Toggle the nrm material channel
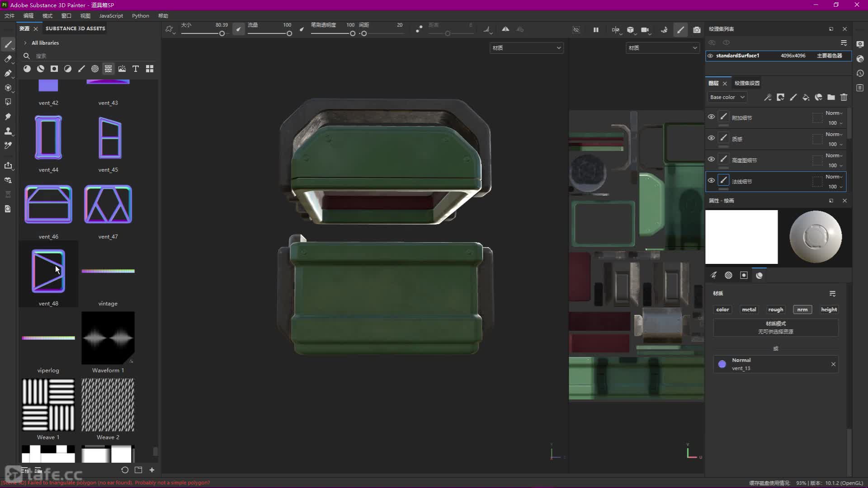The height and width of the screenshot is (488, 868). coord(802,310)
